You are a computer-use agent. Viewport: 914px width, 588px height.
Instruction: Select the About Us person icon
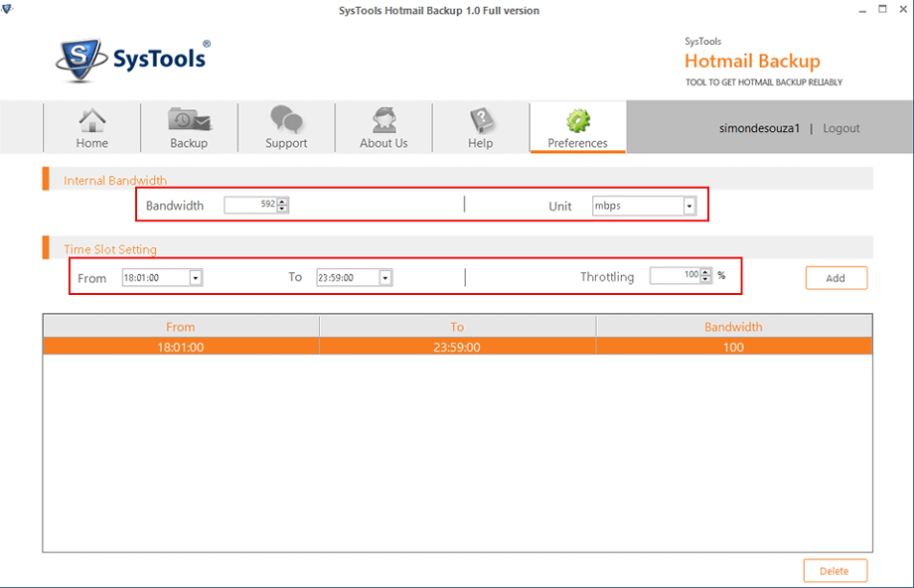pos(384,120)
